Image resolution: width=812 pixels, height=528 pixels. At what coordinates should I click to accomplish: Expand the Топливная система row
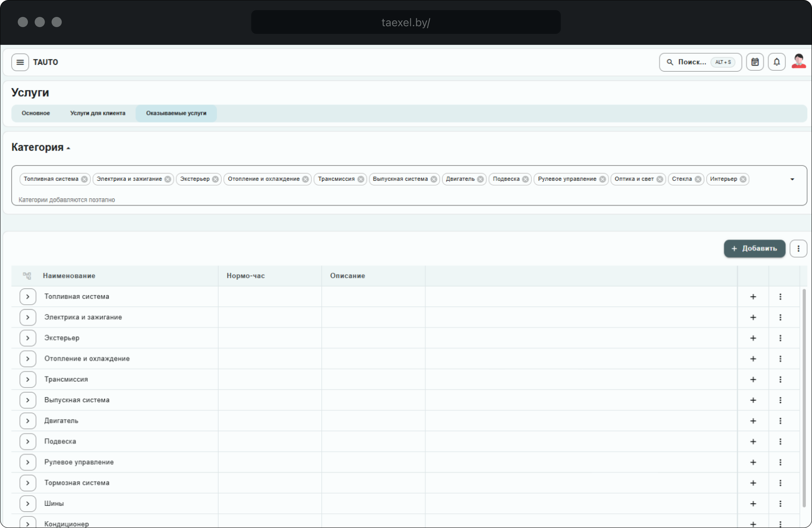tap(28, 297)
